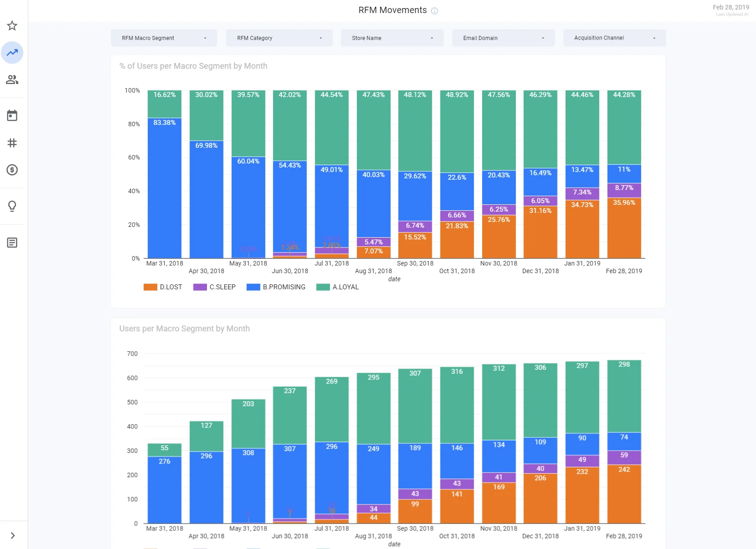Open the people users sidebar icon
This screenshot has height=549, width=756.
coord(12,80)
